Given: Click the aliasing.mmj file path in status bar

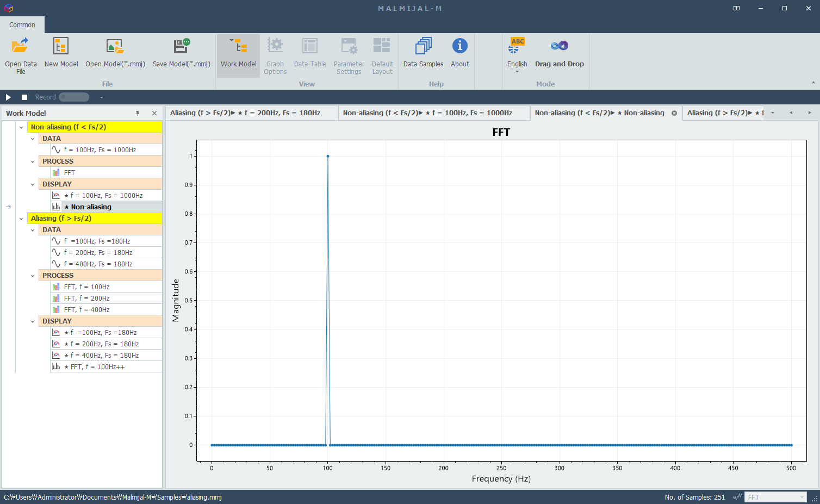Looking at the screenshot, I should pyautogui.click(x=113, y=497).
